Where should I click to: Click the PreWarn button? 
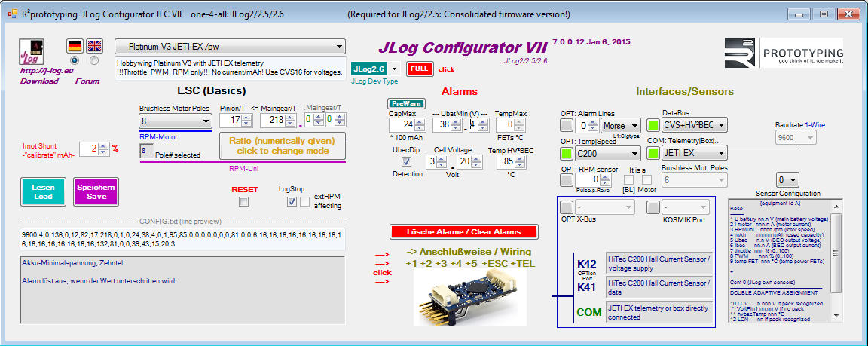click(x=406, y=103)
